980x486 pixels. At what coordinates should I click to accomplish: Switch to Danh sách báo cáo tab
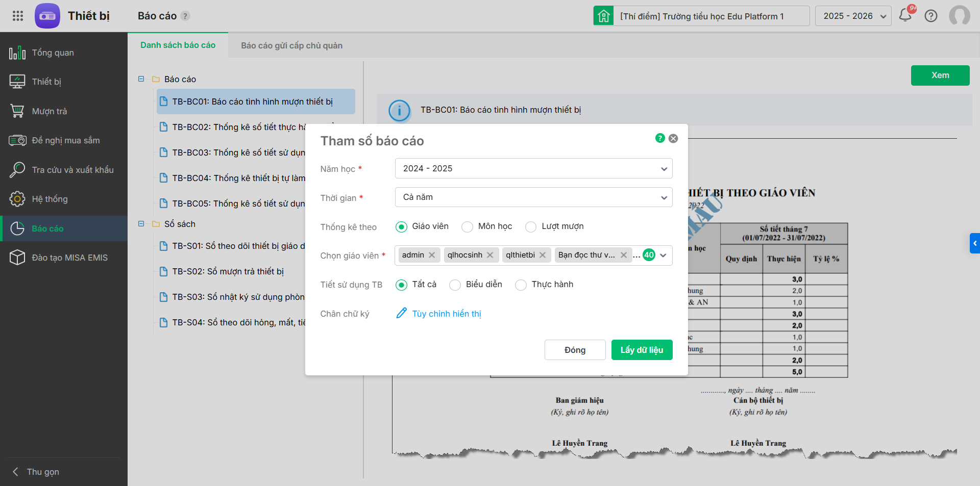tap(178, 45)
